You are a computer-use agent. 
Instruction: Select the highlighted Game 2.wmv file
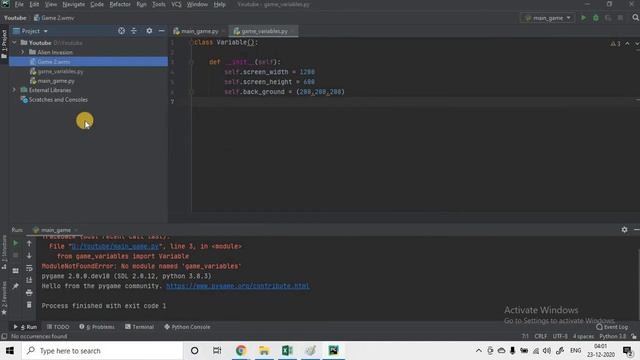pos(88,62)
